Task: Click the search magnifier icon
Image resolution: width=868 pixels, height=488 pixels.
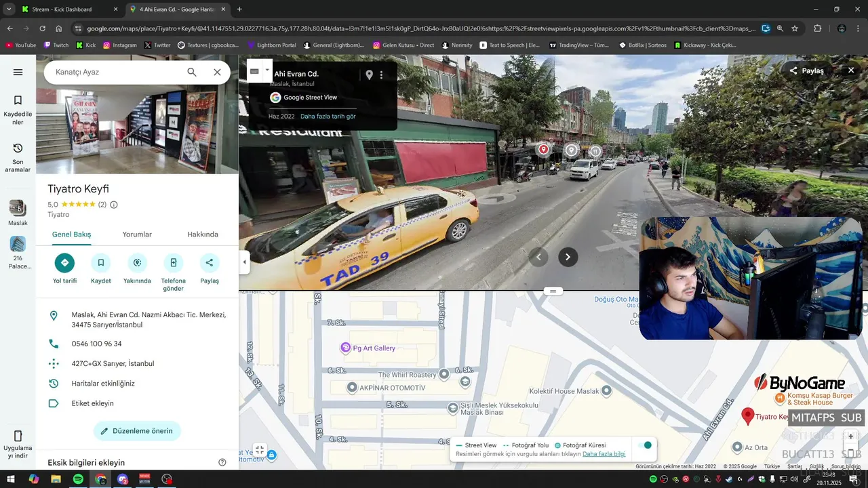Action: [192, 72]
